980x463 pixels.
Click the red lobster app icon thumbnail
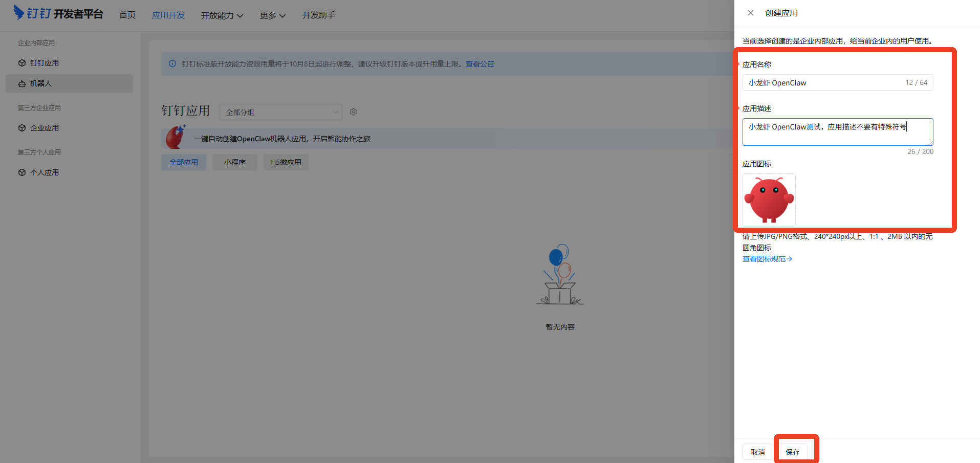point(769,200)
